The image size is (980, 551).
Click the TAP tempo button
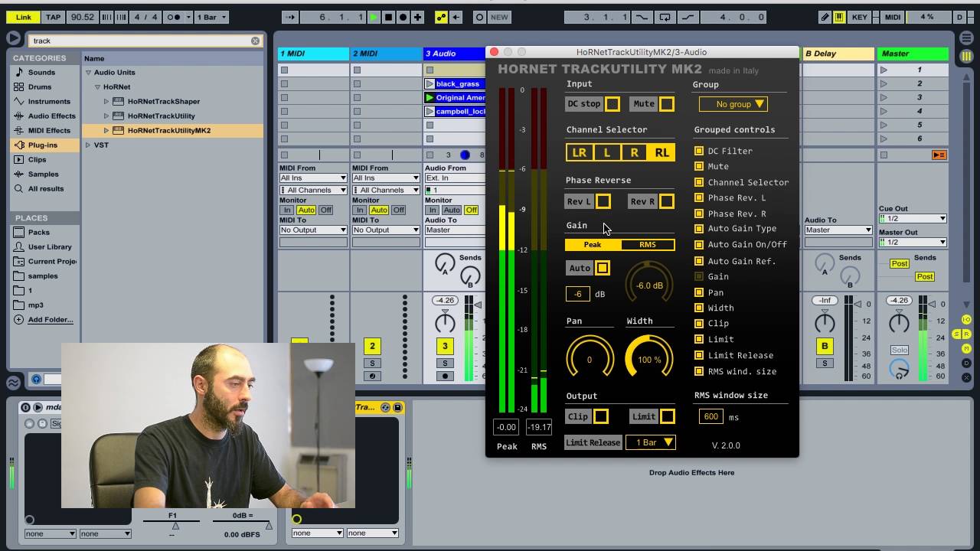click(53, 17)
